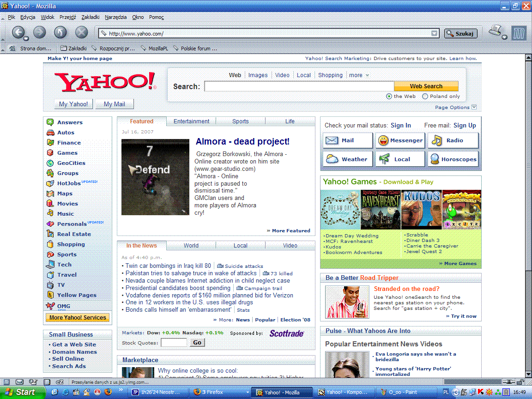Viewport: 532px width, 399px height.
Task: Click the browser Back arrow button
Action: 18,32
